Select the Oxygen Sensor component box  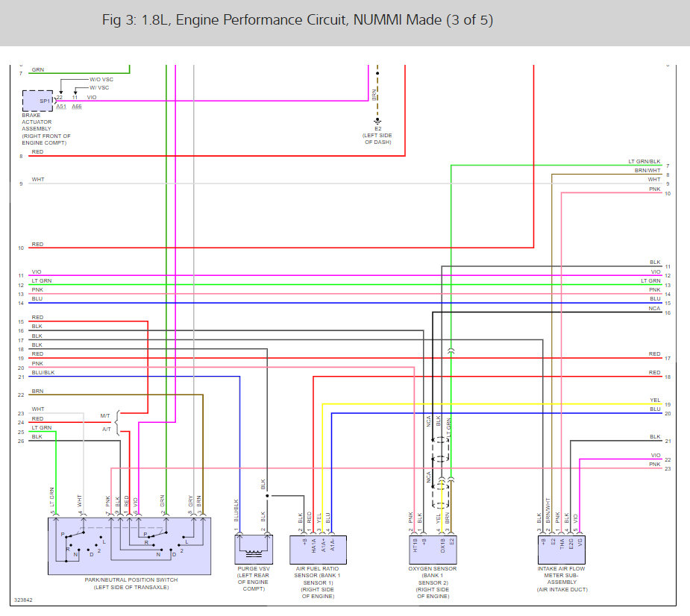(433, 550)
